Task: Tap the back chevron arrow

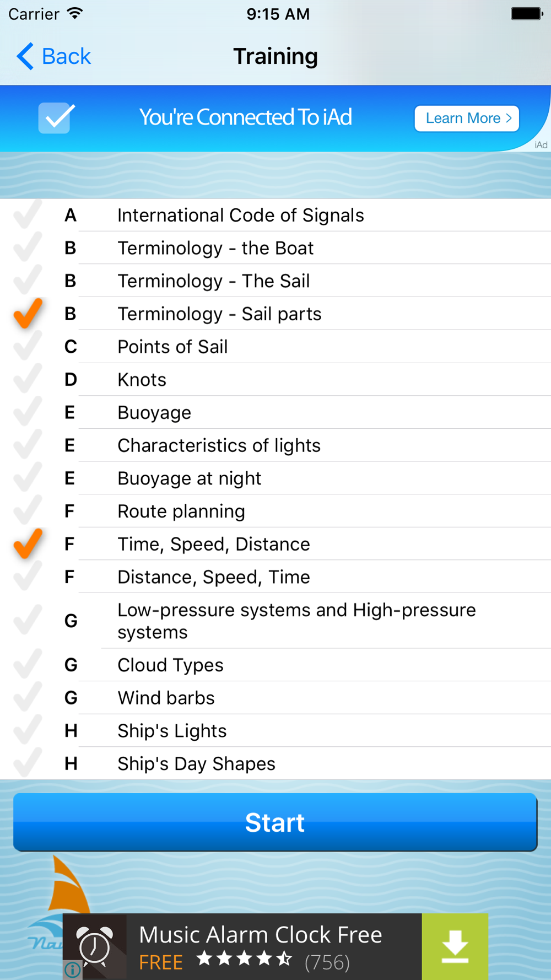Action: tap(25, 56)
